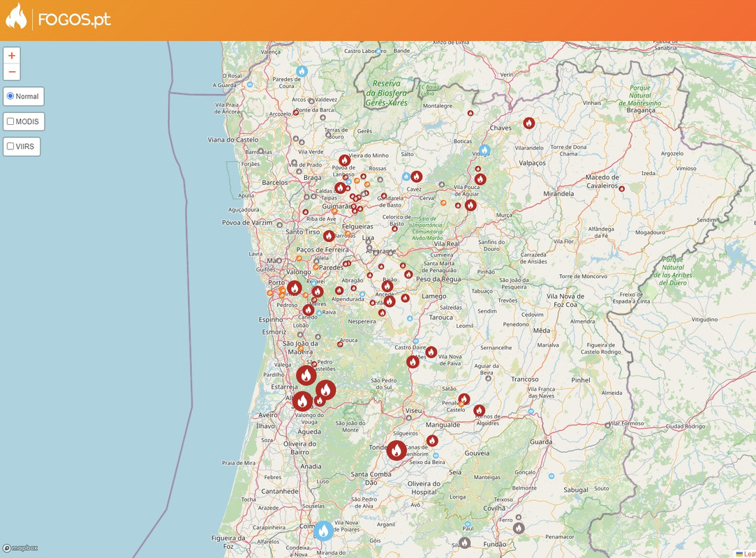This screenshot has height=558, width=756.
Task: Open small blue marker below Vila Franca das Naves
Action: (x=531, y=412)
